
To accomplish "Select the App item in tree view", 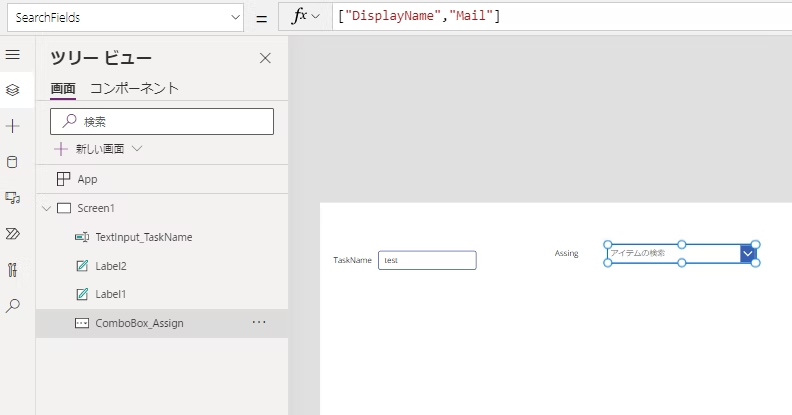I will click(87, 179).
